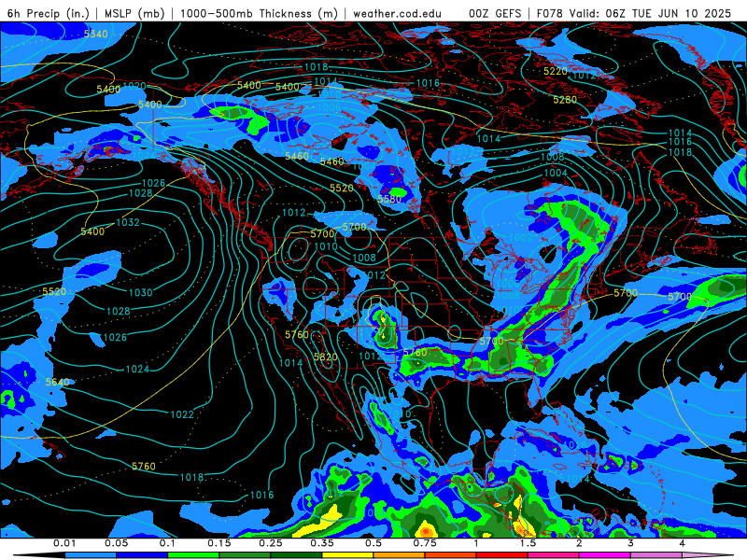
Task: Click the 'weather.cod.edu' site text
Action: [x=397, y=13]
